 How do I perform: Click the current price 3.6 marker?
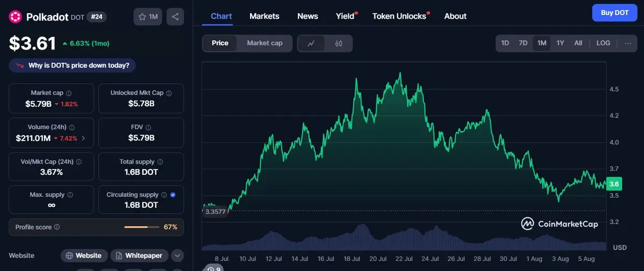613,184
